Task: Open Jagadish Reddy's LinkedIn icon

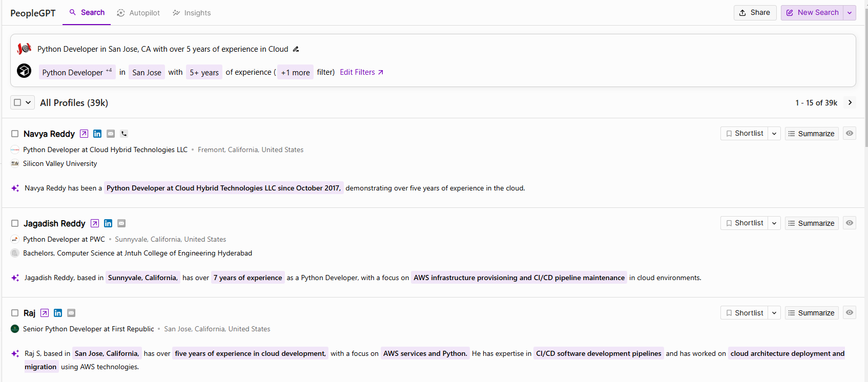Action: click(108, 223)
